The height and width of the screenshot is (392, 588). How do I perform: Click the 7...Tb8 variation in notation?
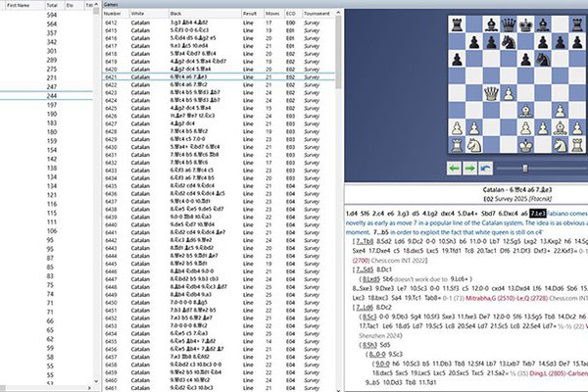[x=362, y=240]
